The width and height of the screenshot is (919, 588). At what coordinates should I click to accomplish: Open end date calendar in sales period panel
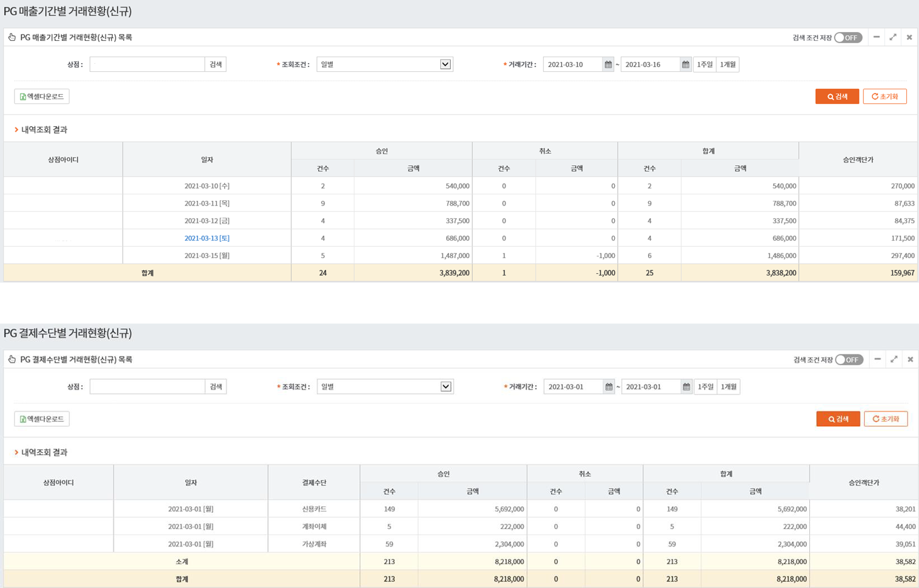coord(685,64)
